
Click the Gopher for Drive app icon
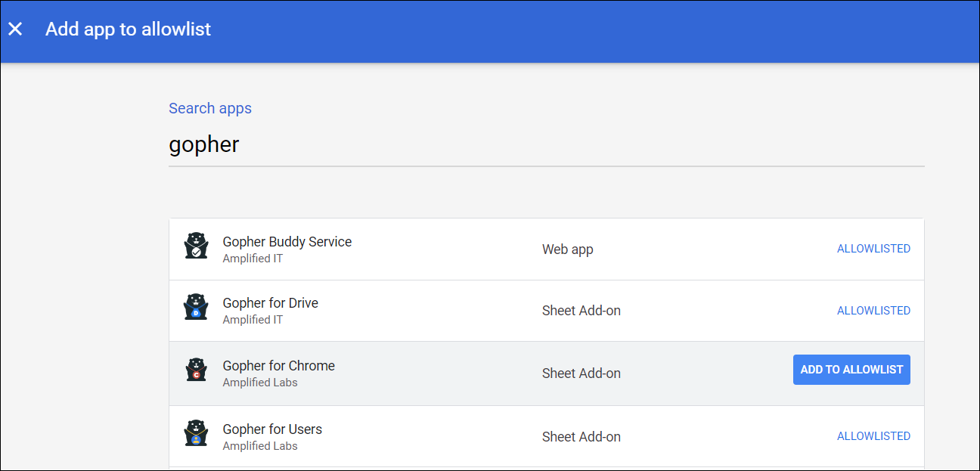(196, 307)
